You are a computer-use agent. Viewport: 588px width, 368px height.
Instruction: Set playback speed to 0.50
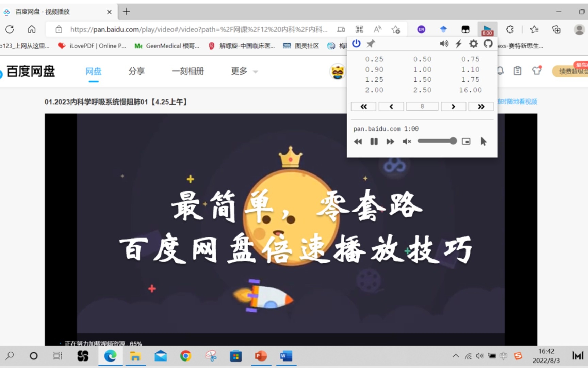[x=422, y=59]
